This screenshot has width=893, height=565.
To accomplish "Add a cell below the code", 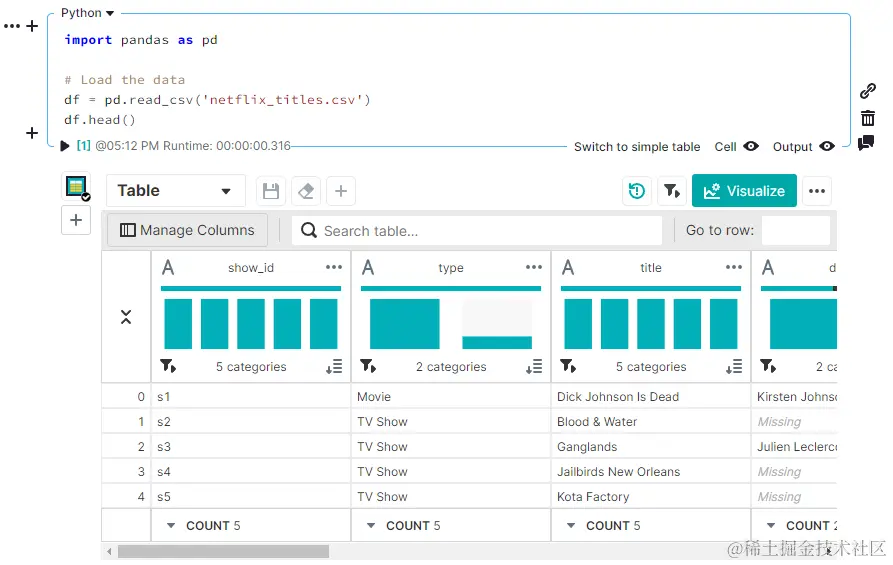I will click(32, 133).
